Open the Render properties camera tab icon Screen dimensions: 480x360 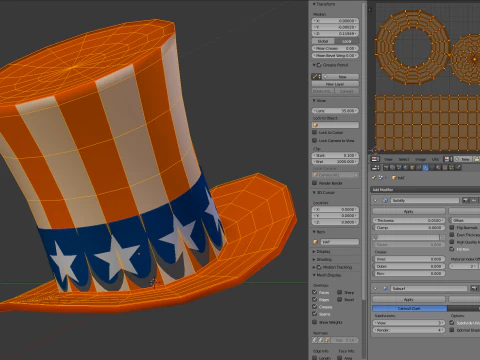pyautogui.click(x=386, y=167)
